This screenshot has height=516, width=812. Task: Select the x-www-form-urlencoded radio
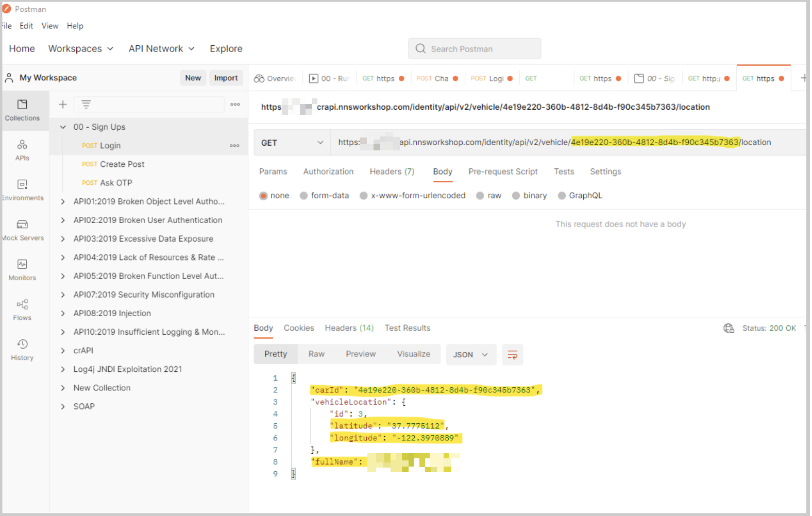364,196
